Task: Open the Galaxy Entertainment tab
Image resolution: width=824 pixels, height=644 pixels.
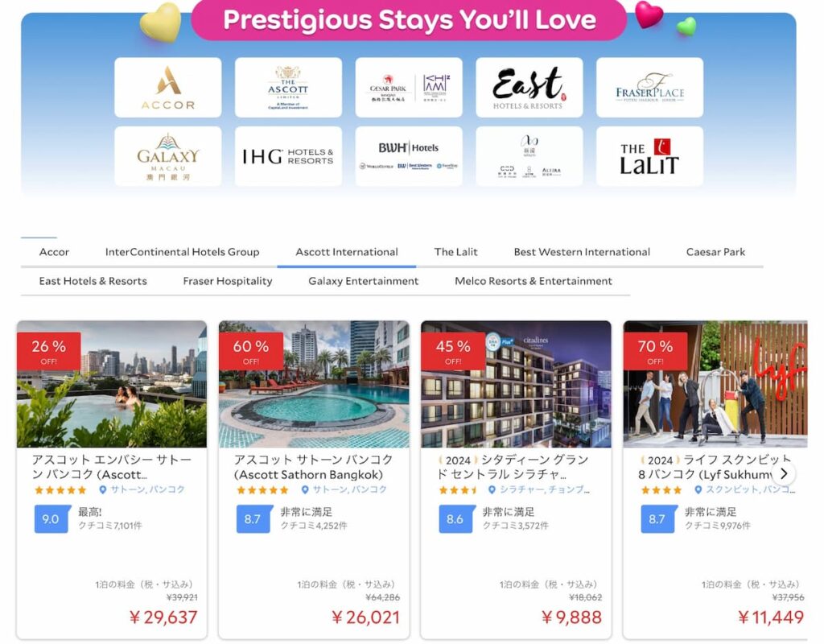Action: click(364, 281)
